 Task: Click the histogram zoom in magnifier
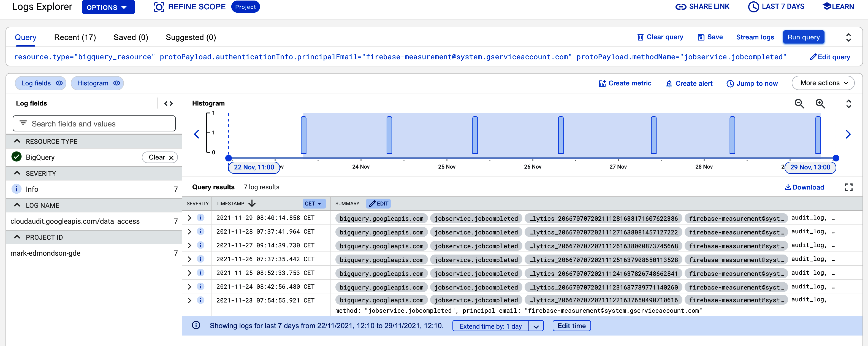[820, 104]
